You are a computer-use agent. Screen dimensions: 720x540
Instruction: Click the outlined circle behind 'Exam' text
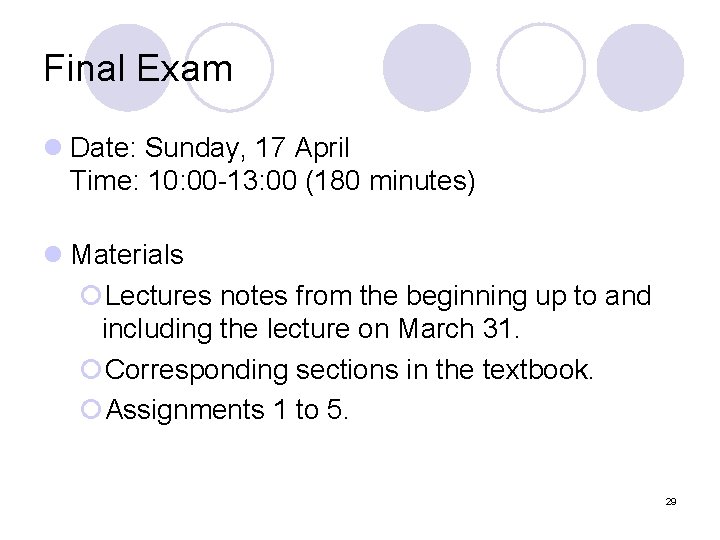pyautogui.click(x=229, y=68)
